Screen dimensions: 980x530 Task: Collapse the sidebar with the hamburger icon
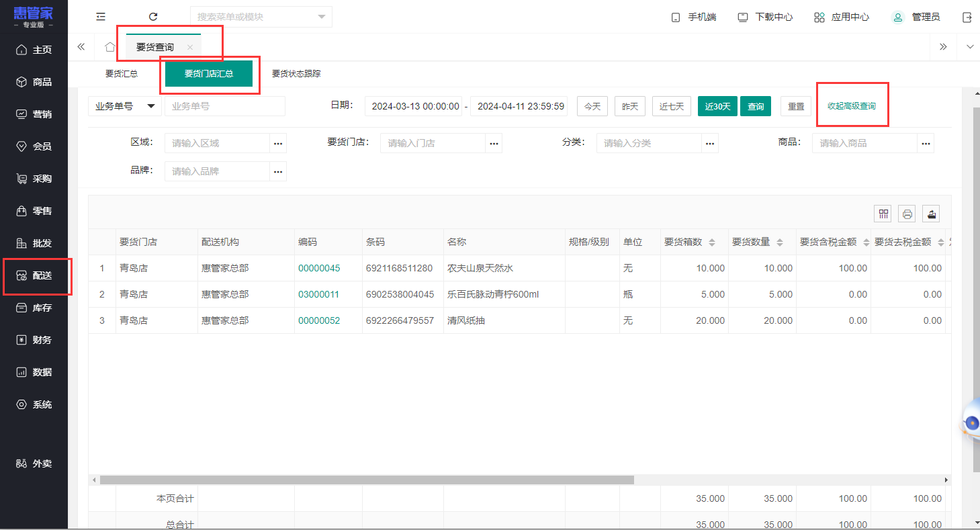click(x=101, y=17)
